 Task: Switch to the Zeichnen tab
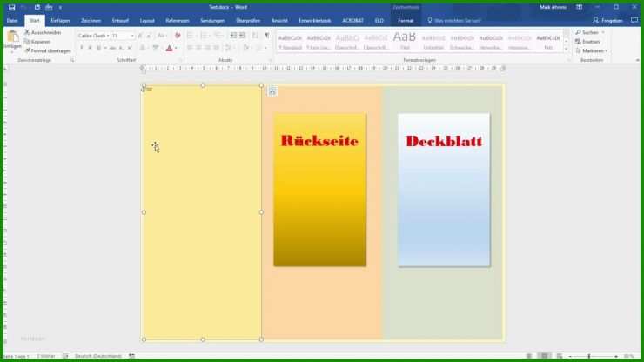click(x=91, y=21)
